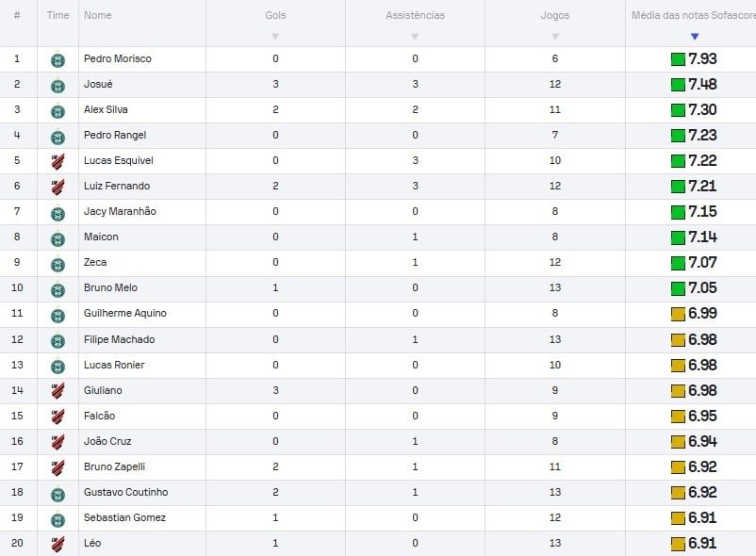The height and width of the screenshot is (556, 756).
Task: Open player Alex Silva's name link
Action: (x=106, y=109)
